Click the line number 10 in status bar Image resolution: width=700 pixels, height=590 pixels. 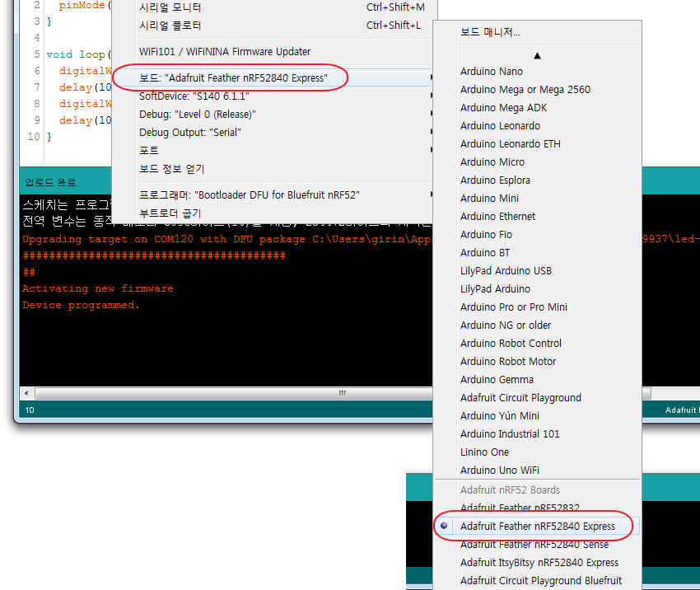point(30,410)
